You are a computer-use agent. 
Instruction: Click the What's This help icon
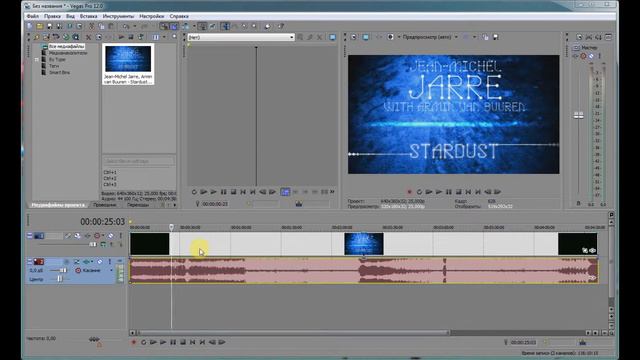click(x=280, y=26)
